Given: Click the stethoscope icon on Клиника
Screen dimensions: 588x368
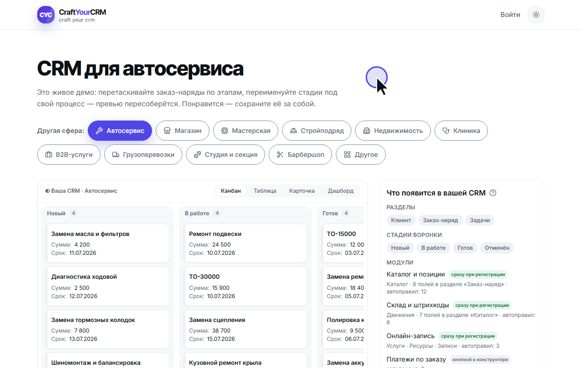Looking at the screenshot, I should (446, 131).
